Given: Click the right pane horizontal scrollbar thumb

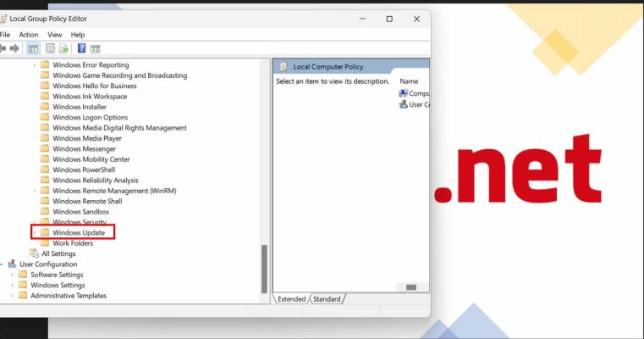Looking at the screenshot, I should click(x=411, y=287).
